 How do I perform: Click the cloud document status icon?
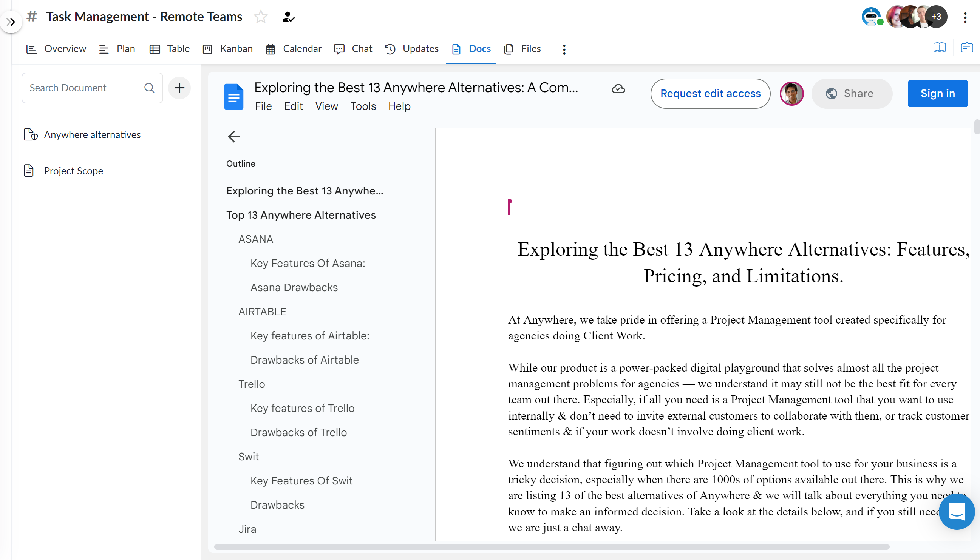618,89
